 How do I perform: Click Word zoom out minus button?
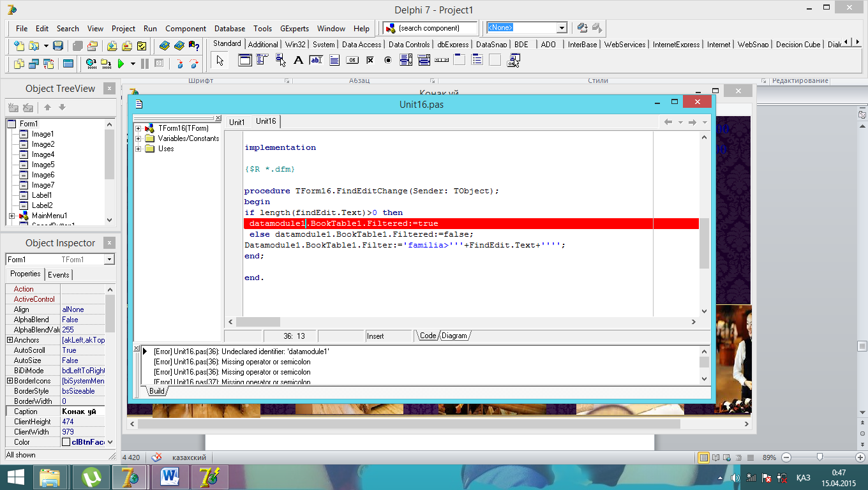click(786, 457)
